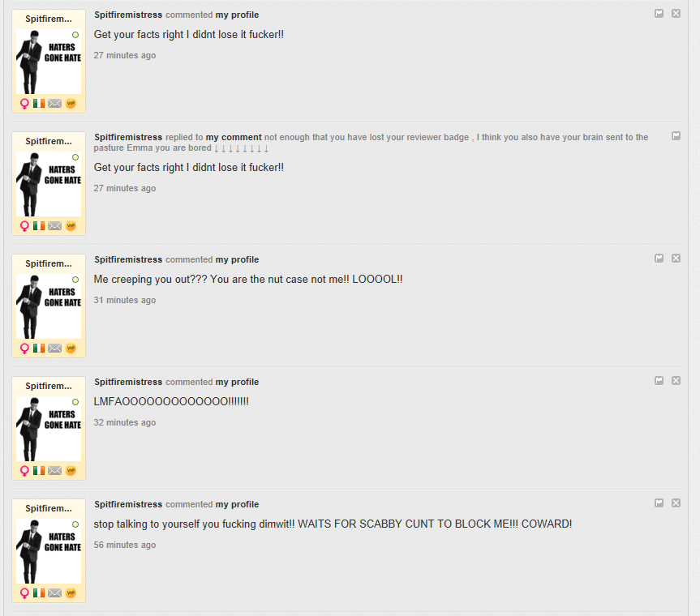Flag the 'stop talking to yourself' comment

tap(659, 503)
